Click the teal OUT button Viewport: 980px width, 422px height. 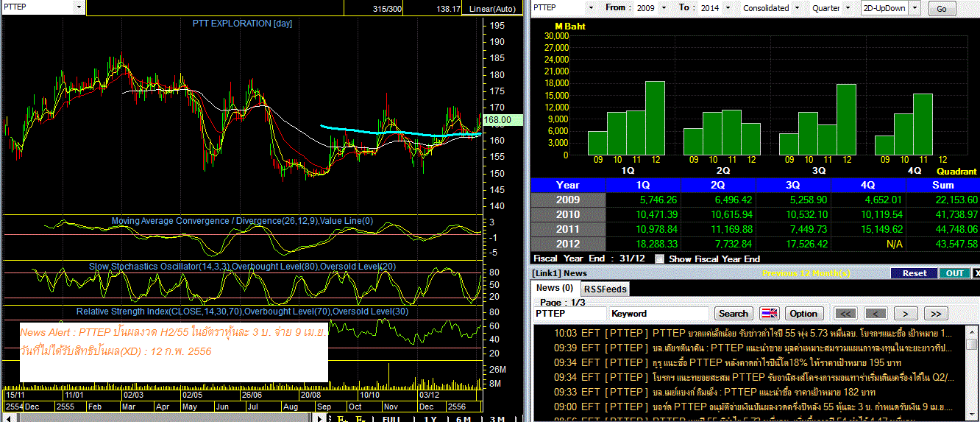[954, 273]
